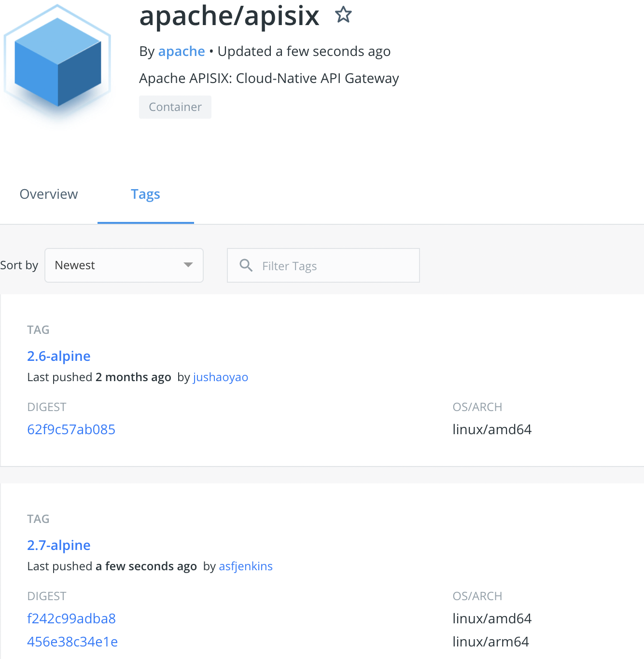644x659 pixels.
Task: Open digest f242c99adba8
Action: pos(71,618)
